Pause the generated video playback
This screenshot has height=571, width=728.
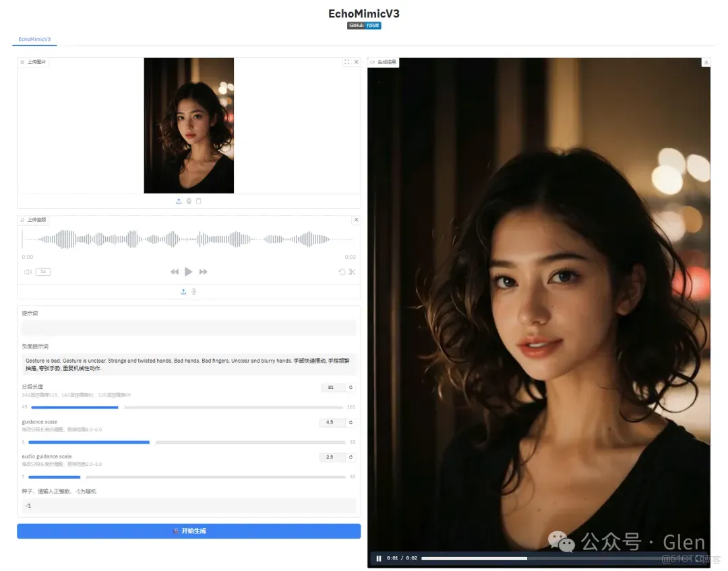tap(379, 558)
